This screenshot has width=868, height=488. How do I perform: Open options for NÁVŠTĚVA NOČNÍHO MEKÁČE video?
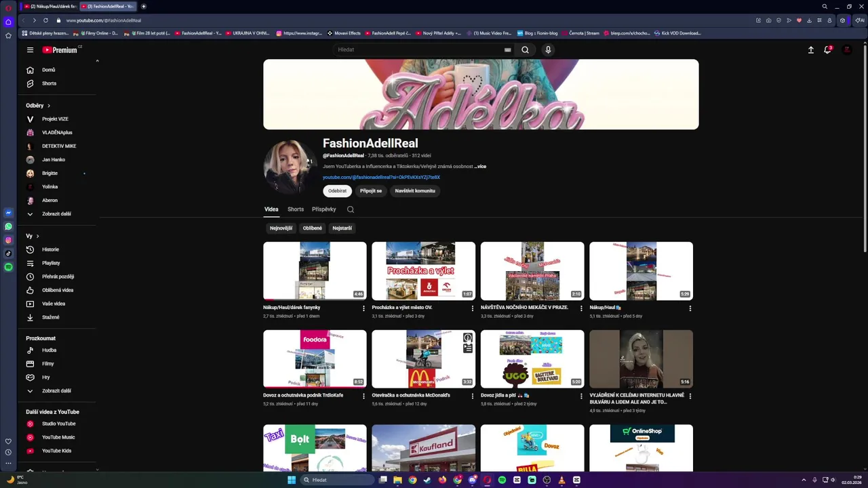point(581,308)
